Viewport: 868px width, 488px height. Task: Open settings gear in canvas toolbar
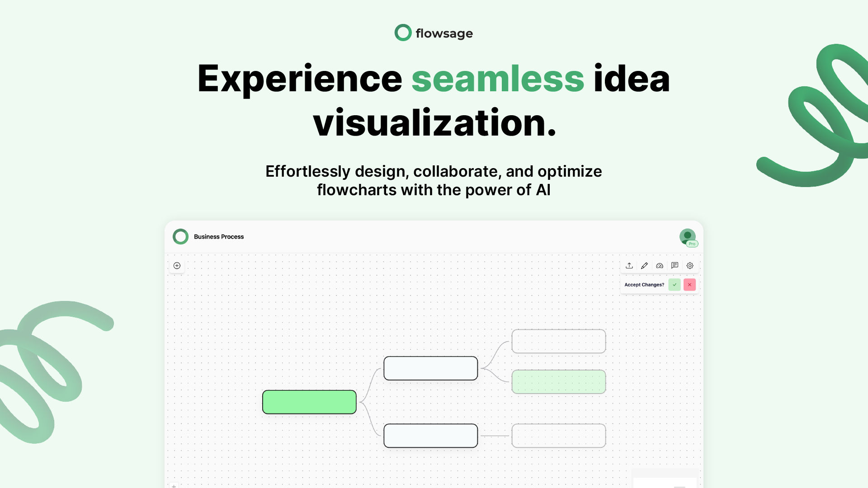(x=690, y=266)
